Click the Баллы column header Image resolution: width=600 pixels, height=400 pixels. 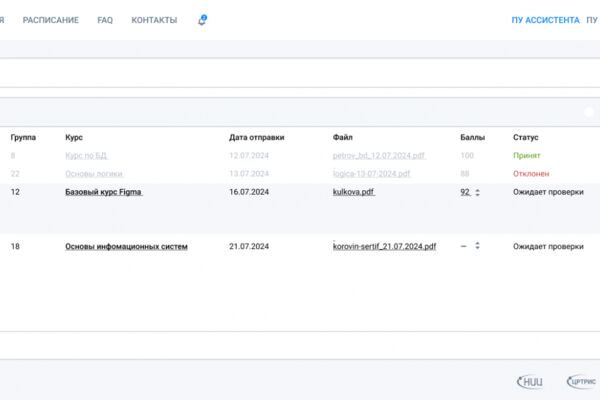pyautogui.click(x=473, y=137)
